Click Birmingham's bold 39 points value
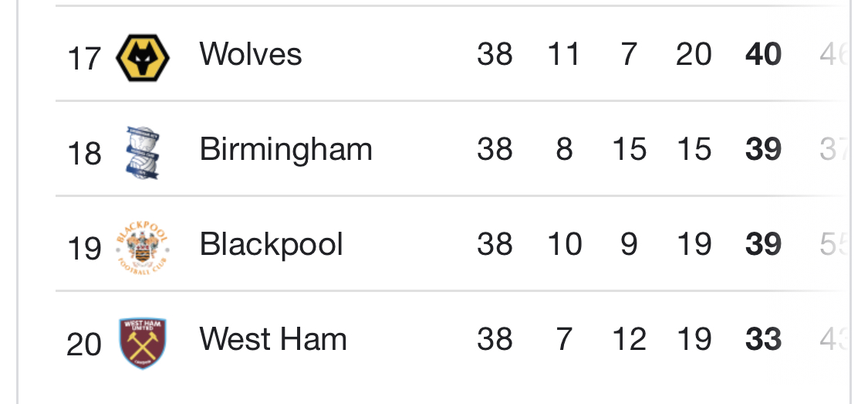 click(764, 149)
